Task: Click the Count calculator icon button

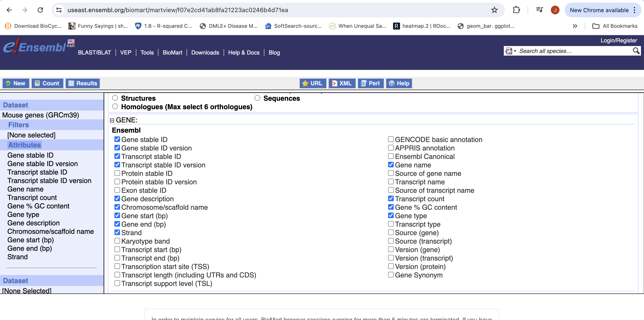Action: click(x=47, y=83)
